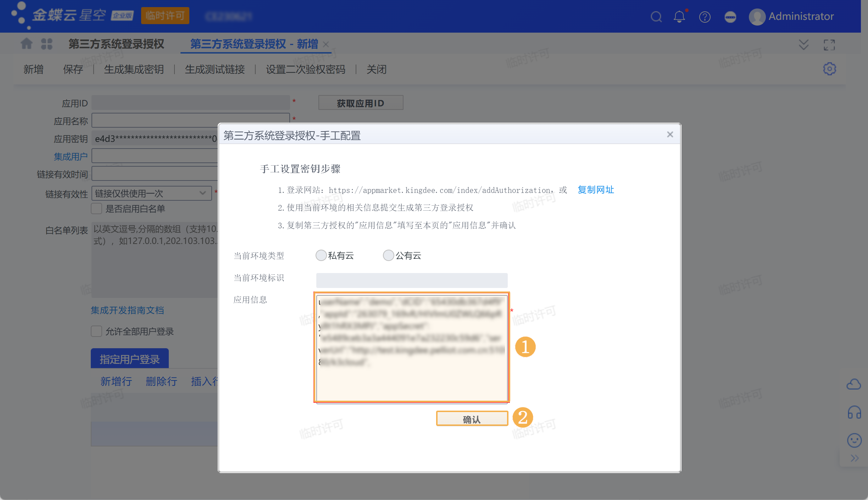
Task: Expand the right sidebar double arrow
Action: (855, 458)
